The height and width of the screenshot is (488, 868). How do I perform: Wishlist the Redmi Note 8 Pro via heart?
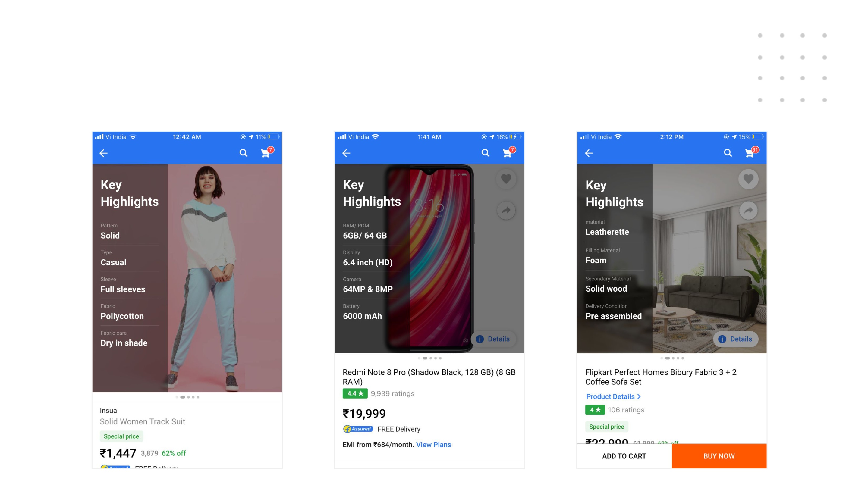point(506,179)
